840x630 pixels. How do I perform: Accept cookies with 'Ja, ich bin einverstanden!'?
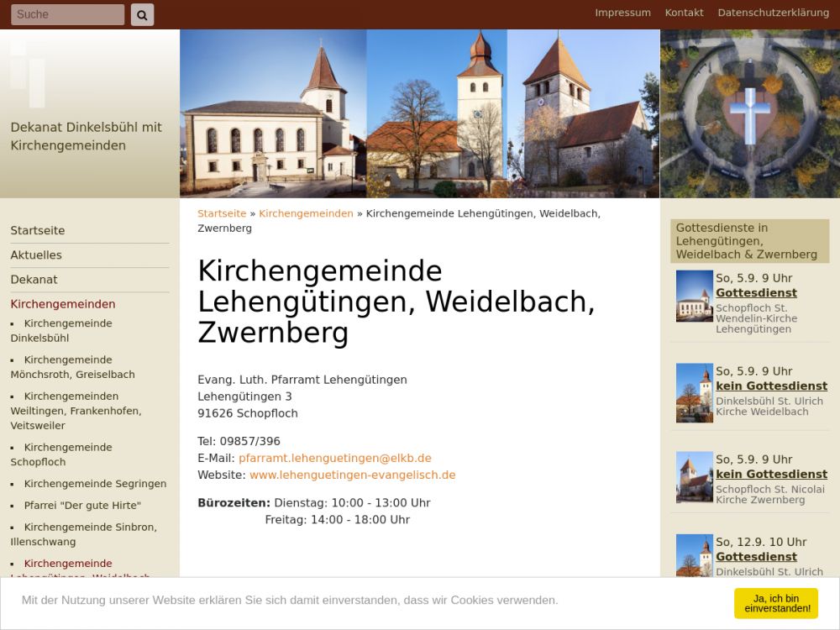775,602
